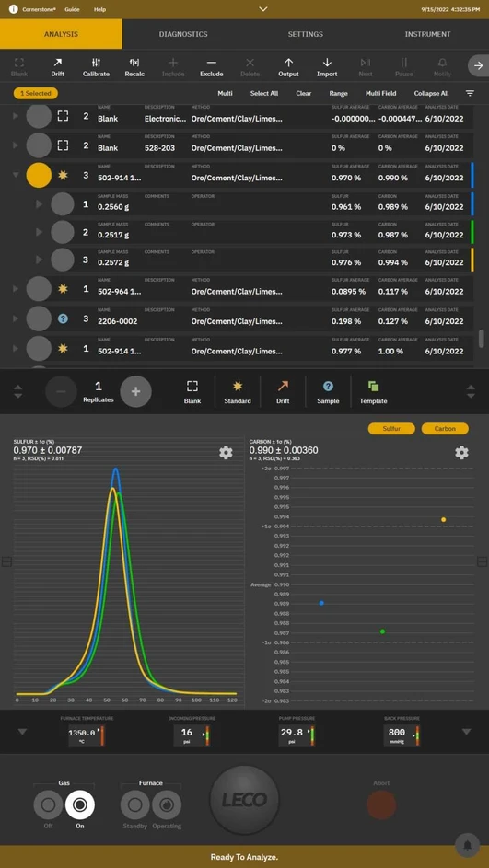
Task: Open the Calibrate tool
Action: (96, 63)
